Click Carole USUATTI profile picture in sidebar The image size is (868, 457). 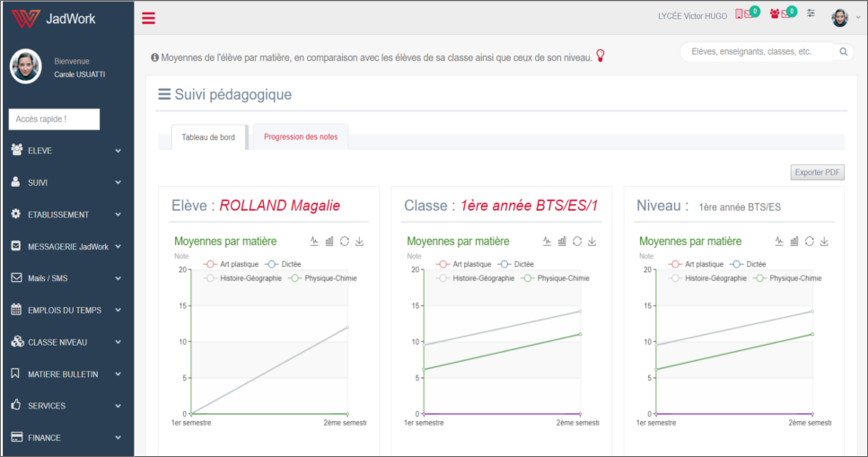pyautogui.click(x=25, y=66)
